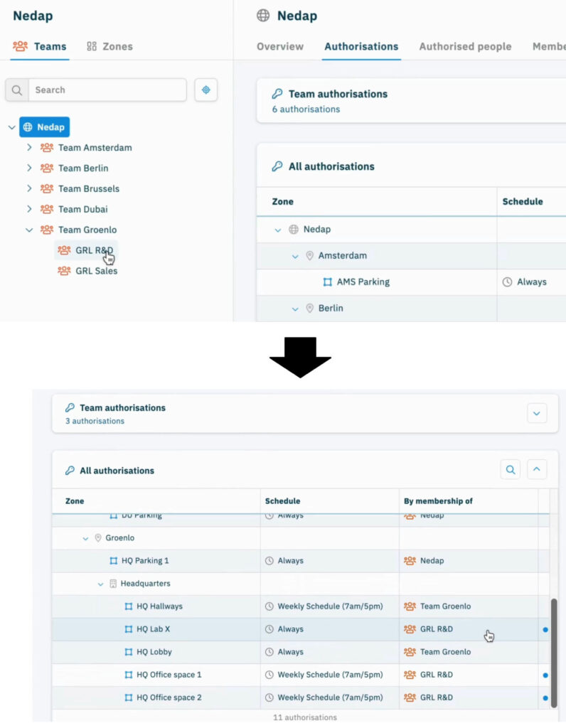Click the Headquarters building icon
Screen dimensions: 566x728
(x=113, y=584)
